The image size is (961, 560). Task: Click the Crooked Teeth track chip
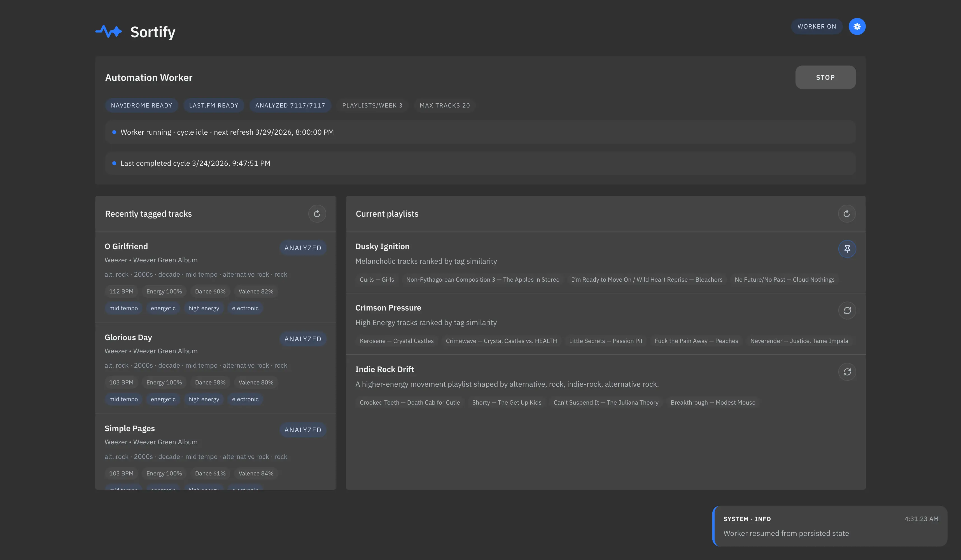coord(410,403)
